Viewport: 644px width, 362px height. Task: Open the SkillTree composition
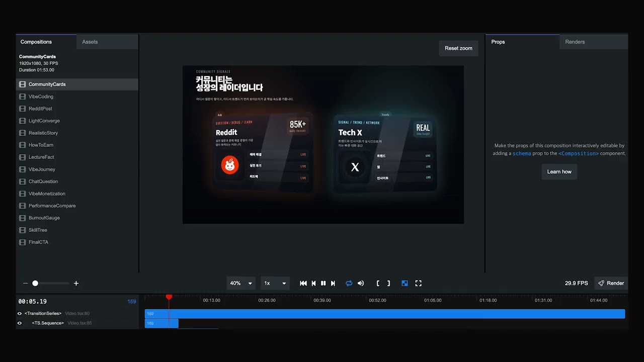[77, 230]
